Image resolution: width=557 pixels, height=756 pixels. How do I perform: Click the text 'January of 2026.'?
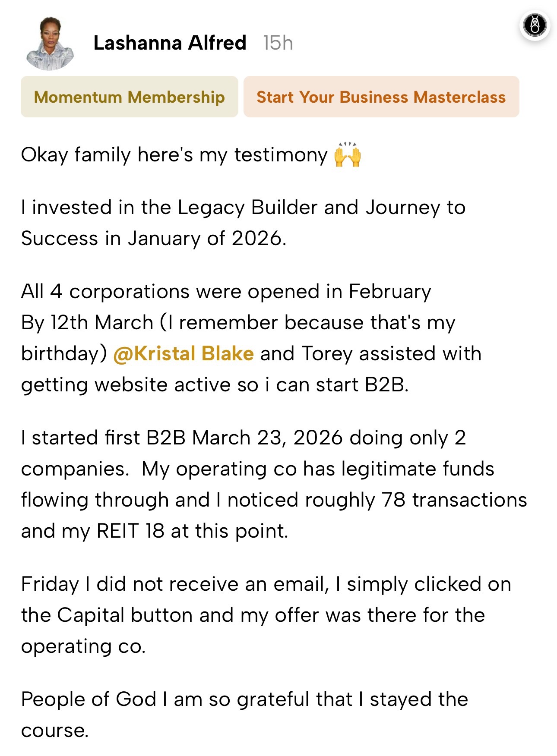tap(207, 238)
